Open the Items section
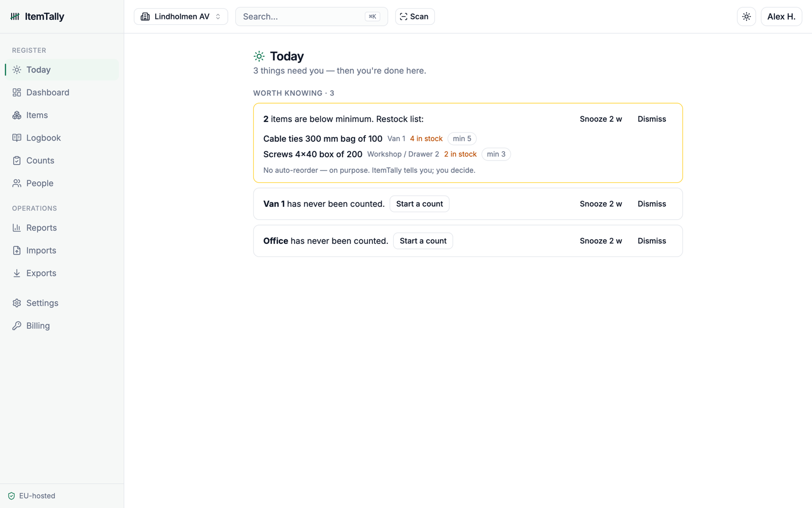 coord(62,115)
